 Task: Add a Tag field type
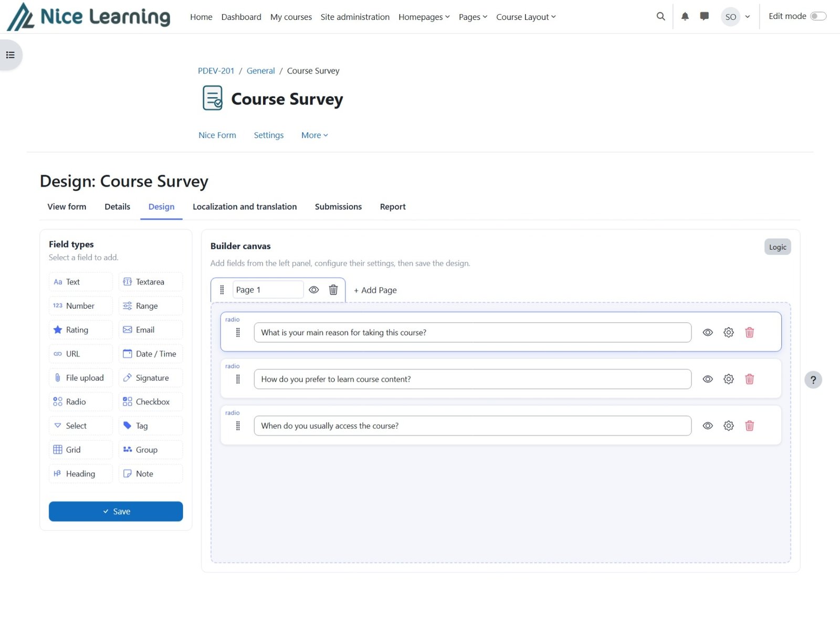point(151,426)
